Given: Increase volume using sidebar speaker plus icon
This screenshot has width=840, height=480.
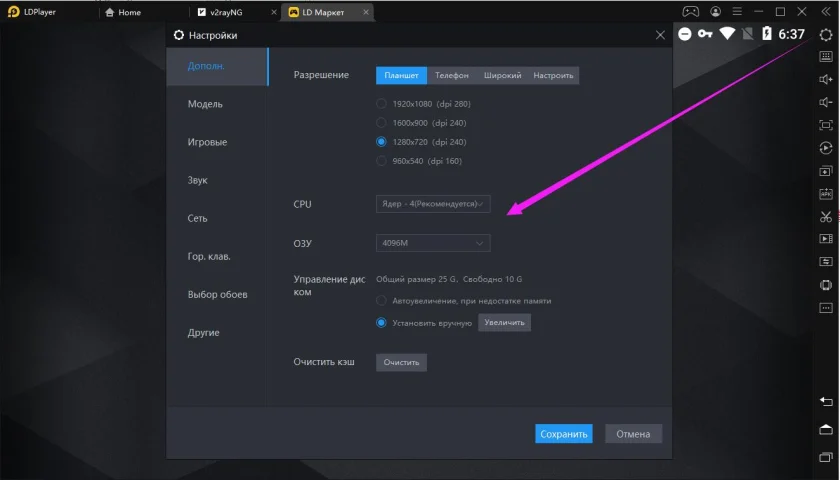Looking at the screenshot, I should click(x=826, y=79).
